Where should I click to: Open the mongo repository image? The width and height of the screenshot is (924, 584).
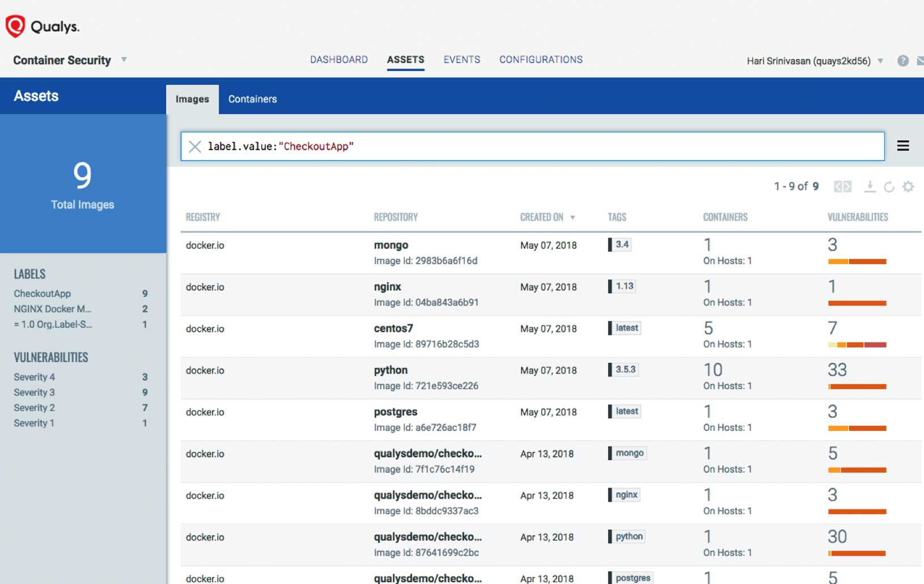[x=391, y=245]
